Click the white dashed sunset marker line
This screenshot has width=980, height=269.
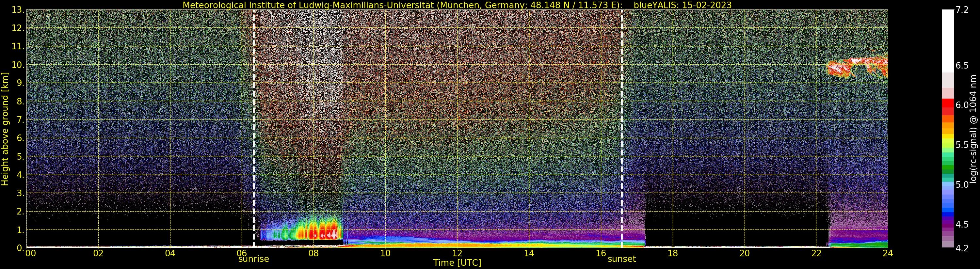[x=622, y=128]
